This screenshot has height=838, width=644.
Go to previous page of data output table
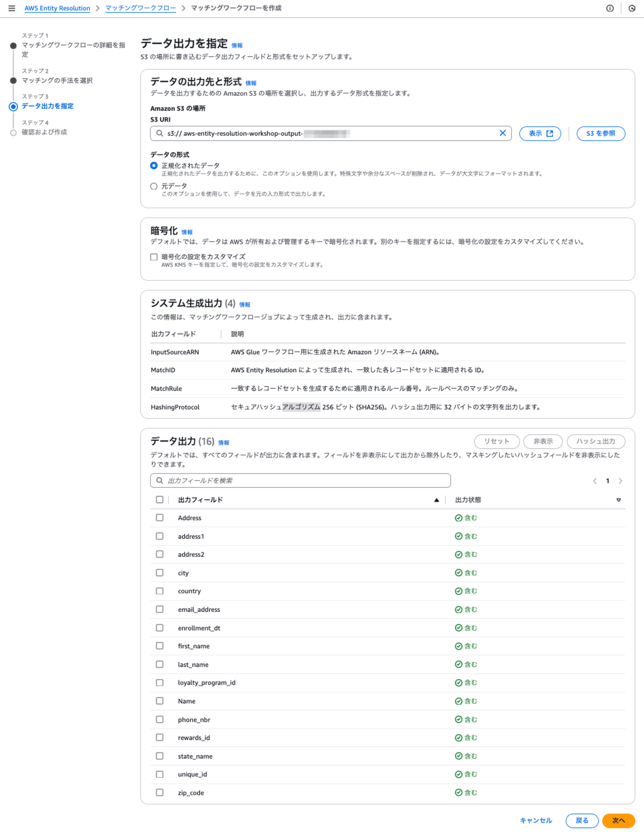pos(595,481)
